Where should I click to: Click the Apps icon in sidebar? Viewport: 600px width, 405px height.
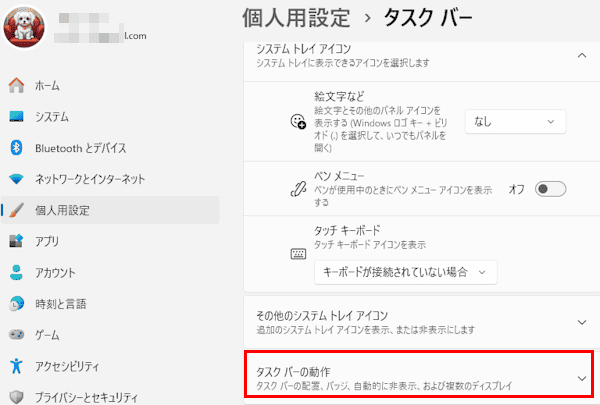tap(16, 241)
